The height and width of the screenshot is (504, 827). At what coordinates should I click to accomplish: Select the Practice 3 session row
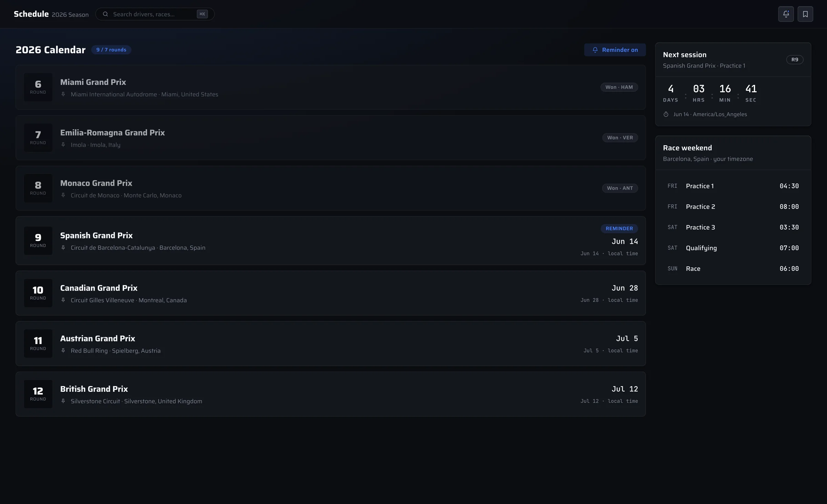coord(733,227)
